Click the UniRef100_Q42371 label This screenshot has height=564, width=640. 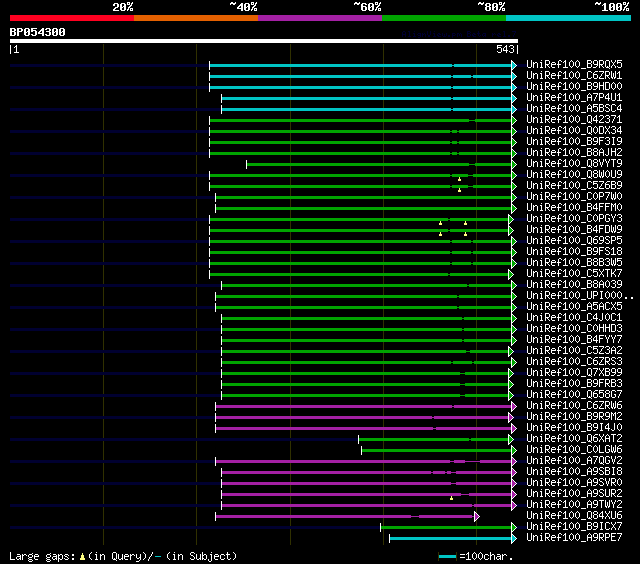574,120
